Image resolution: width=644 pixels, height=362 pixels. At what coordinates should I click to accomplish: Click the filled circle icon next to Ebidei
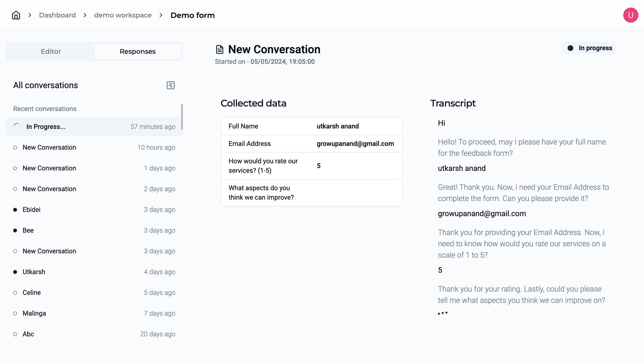16,210
